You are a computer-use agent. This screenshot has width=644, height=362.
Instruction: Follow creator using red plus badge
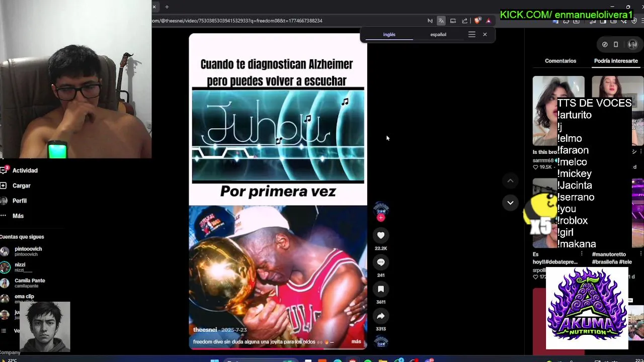point(381,218)
